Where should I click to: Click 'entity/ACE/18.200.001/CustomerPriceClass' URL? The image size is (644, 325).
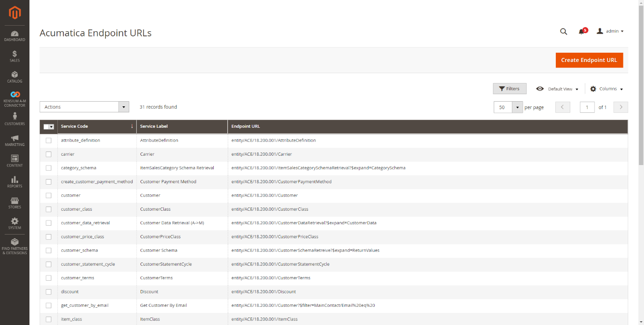pyautogui.click(x=275, y=237)
